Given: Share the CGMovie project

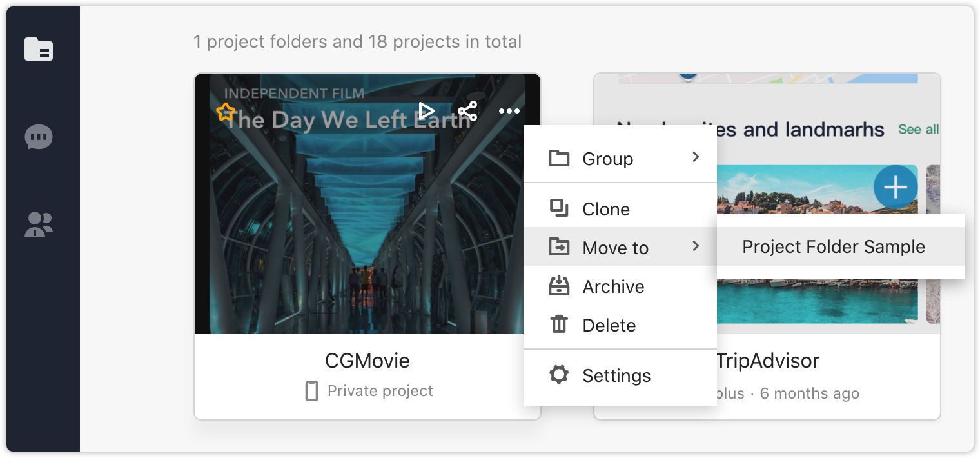Looking at the screenshot, I should tap(467, 111).
